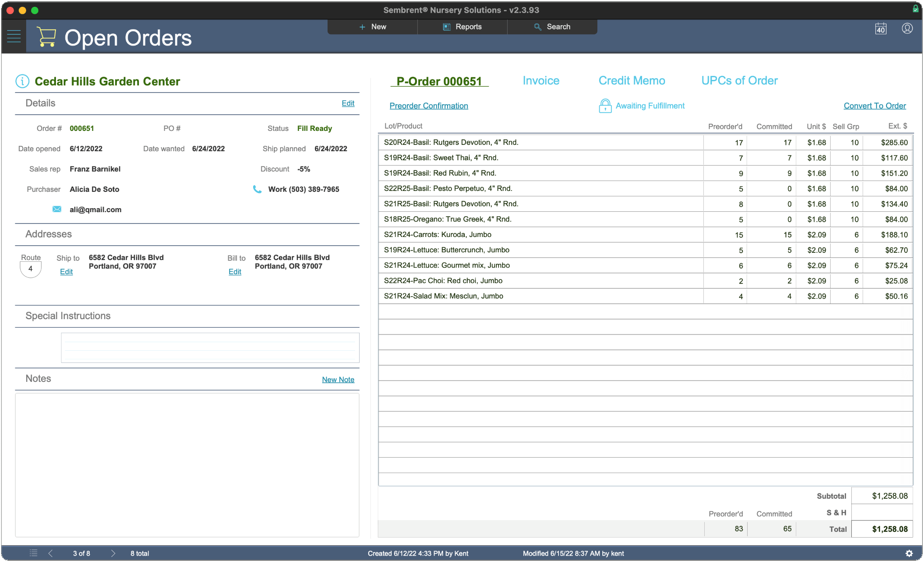Open settings gear in status bar
Image resolution: width=924 pixels, height=562 pixels.
909,553
